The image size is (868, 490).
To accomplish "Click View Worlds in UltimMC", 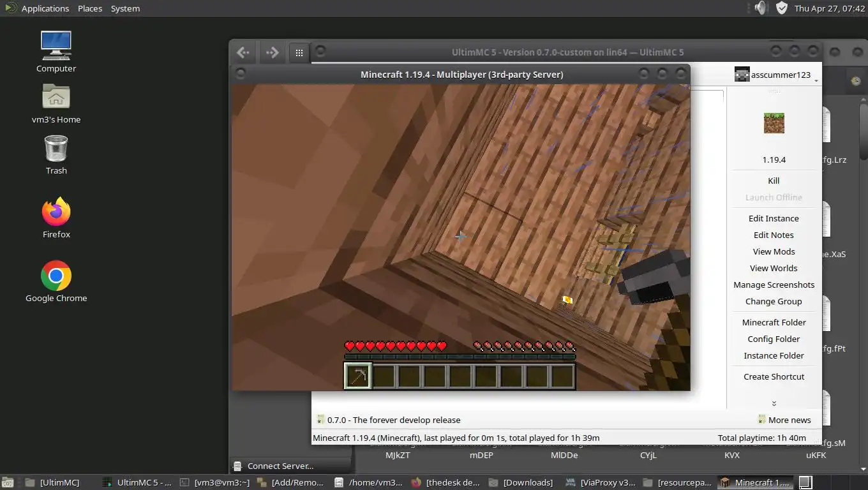I will coord(774,268).
